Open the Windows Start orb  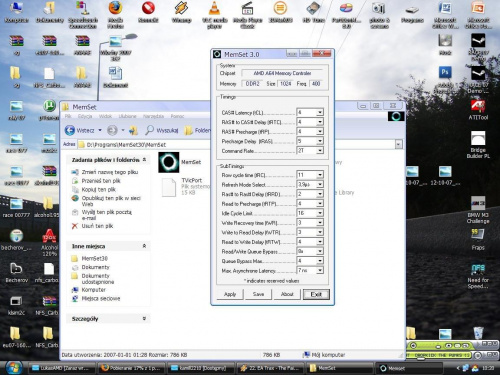(14, 368)
